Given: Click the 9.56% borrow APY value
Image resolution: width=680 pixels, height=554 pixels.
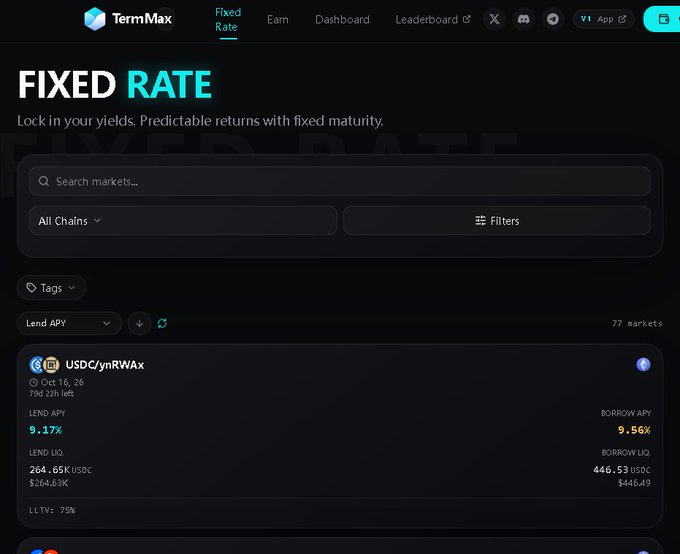Looking at the screenshot, I should [634, 430].
